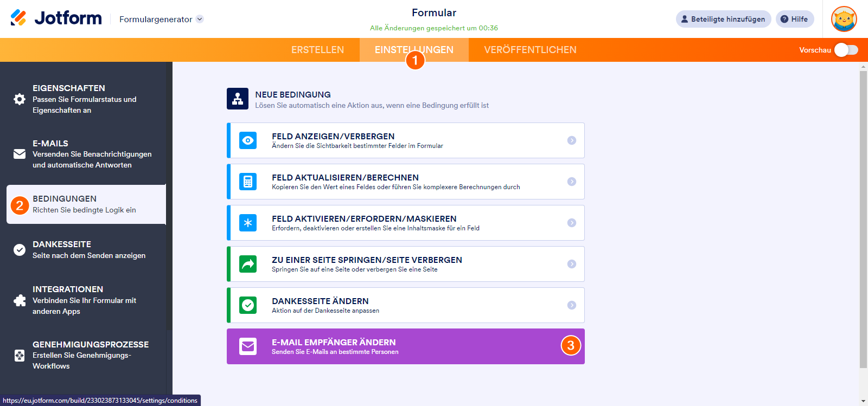Click the Beteiligte hinzufügen button
Image resolution: width=868 pixels, height=406 pixels.
723,19
